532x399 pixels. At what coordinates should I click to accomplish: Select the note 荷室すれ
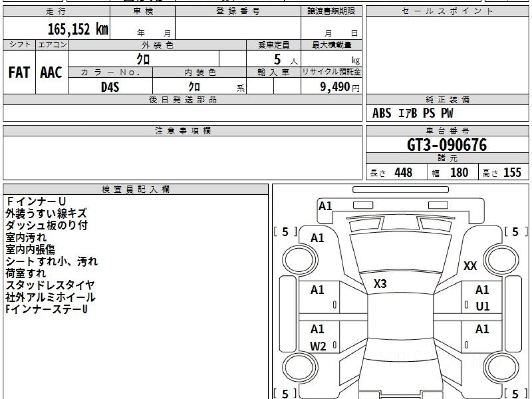click(x=26, y=274)
